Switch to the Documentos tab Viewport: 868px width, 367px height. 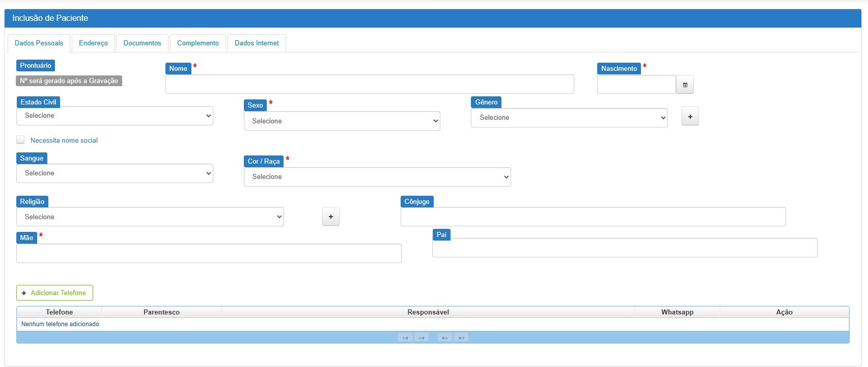143,43
